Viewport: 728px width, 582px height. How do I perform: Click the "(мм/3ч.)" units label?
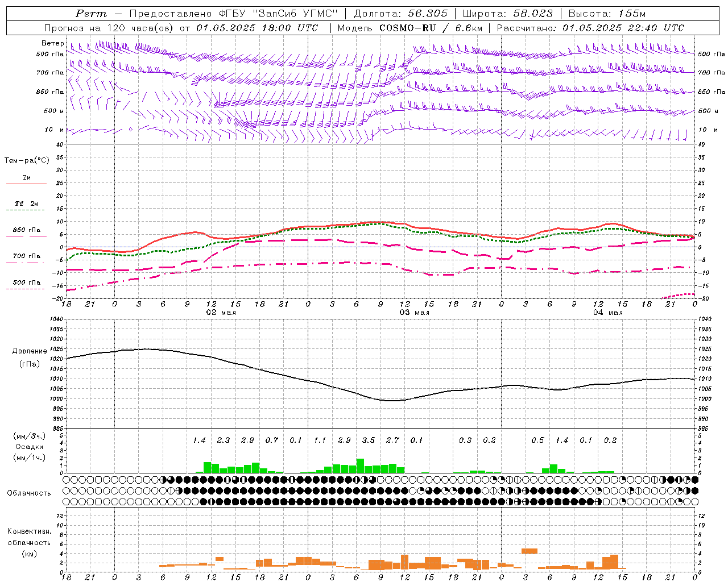pos(29,436)
